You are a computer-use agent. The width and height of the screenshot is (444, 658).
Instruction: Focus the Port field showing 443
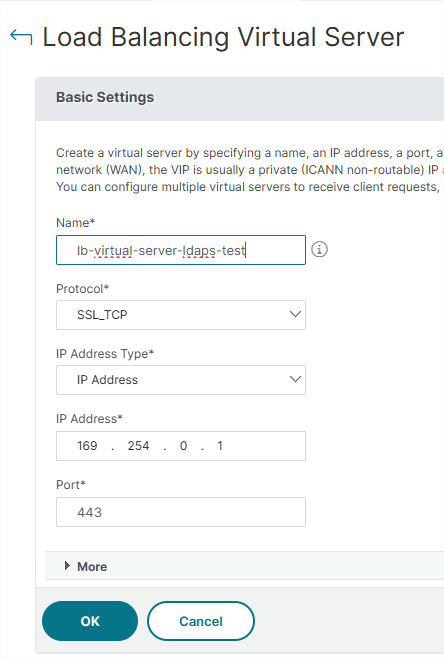(181, 512)
